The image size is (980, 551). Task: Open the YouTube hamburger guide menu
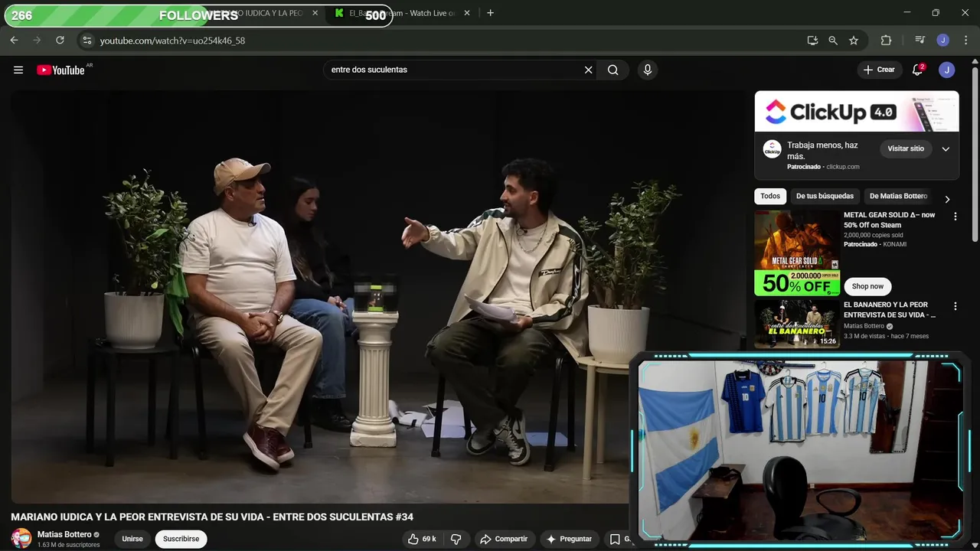click(18, 70)
